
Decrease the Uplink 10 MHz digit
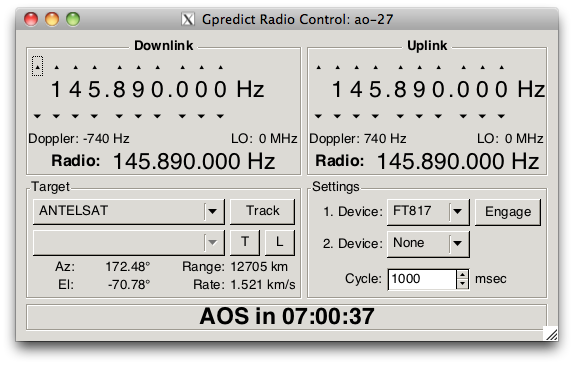356,116
